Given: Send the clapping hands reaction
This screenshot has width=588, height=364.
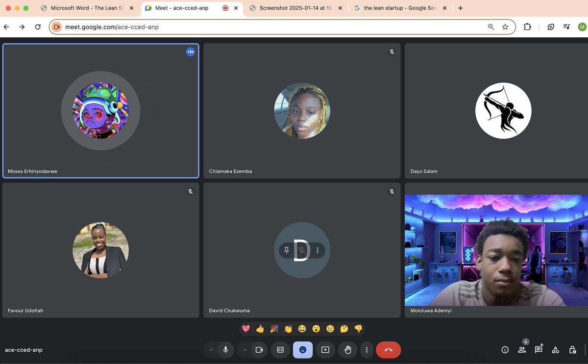Looking at the screenshot, I should click(x=288, y=329).
